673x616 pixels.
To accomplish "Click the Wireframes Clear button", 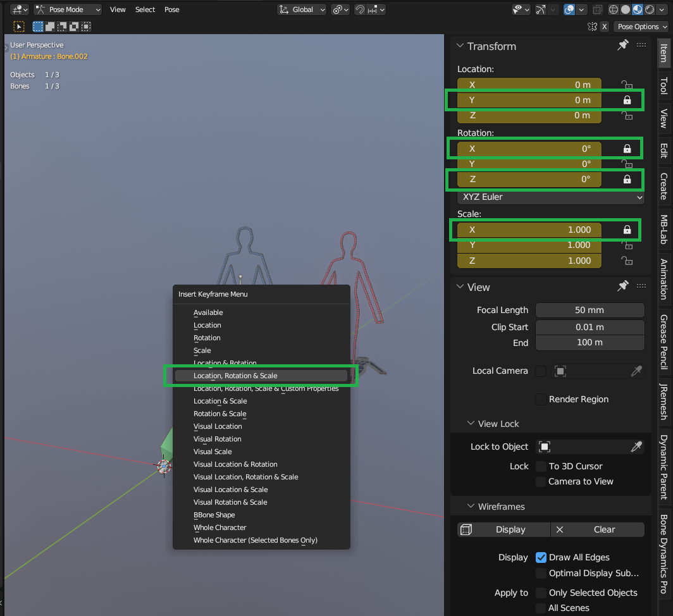I will coord(598,530).
